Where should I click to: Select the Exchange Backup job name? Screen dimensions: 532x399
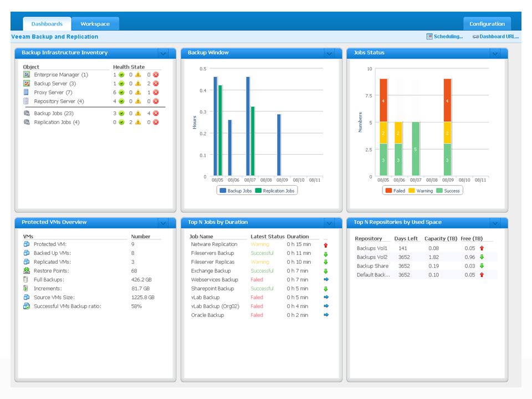tap(211, 271)
